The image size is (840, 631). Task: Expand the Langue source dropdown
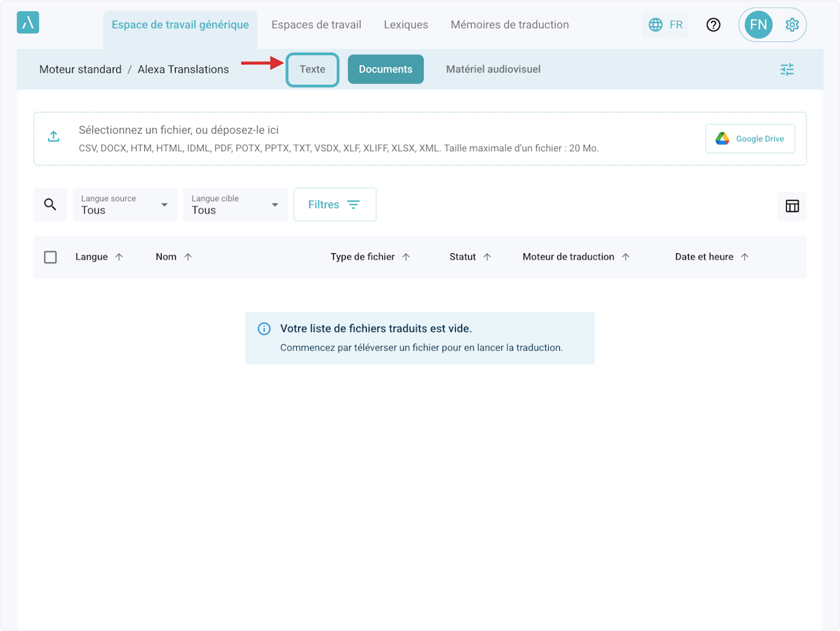pos(125,204)
